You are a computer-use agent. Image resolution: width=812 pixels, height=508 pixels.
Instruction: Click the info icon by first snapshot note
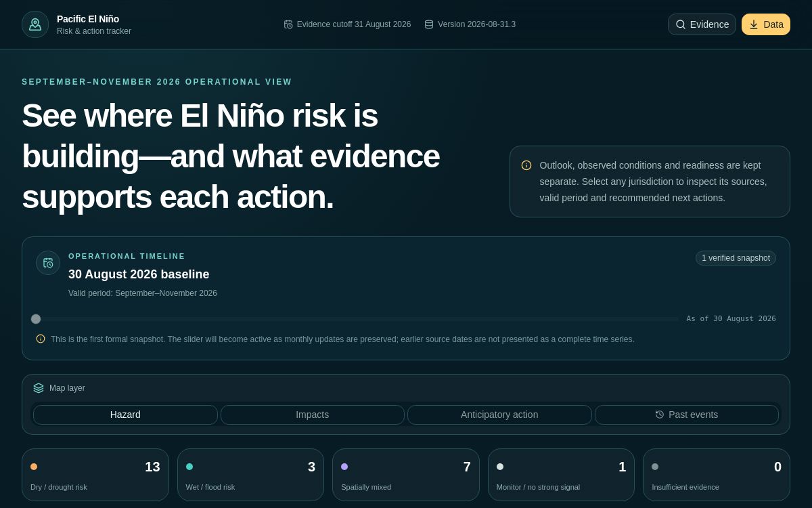pos(41,339)
